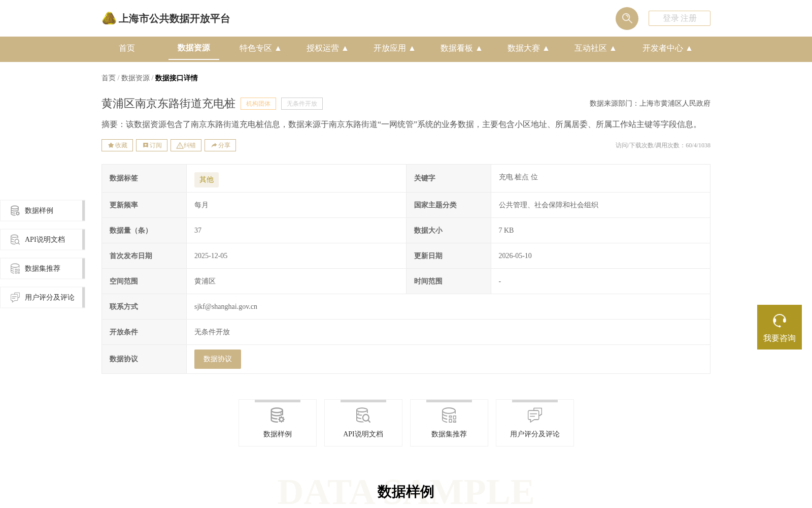Click the first publish date 2025-12-05

(211, 256)
